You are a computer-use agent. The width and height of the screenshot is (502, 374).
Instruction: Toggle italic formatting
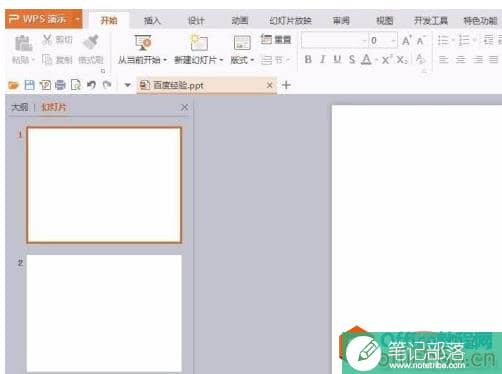tap(322, 60)
